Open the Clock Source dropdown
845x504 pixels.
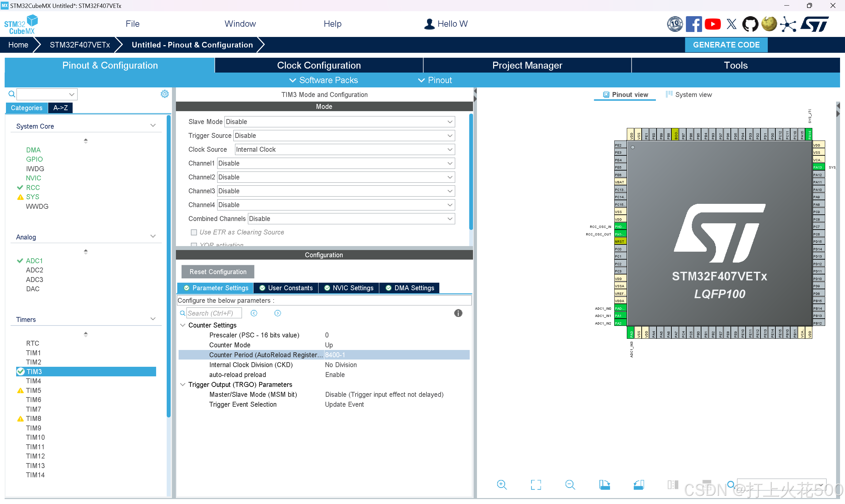tap(345, 149)
